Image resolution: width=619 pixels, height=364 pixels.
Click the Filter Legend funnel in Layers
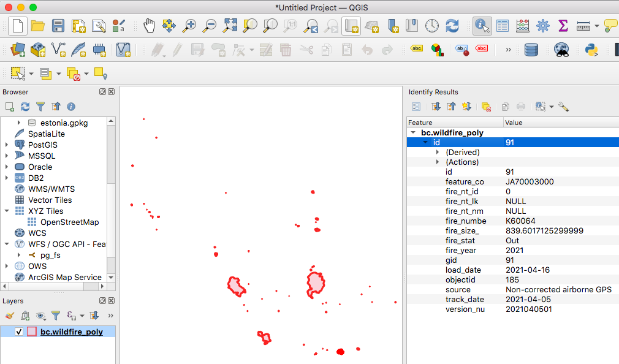56,316
